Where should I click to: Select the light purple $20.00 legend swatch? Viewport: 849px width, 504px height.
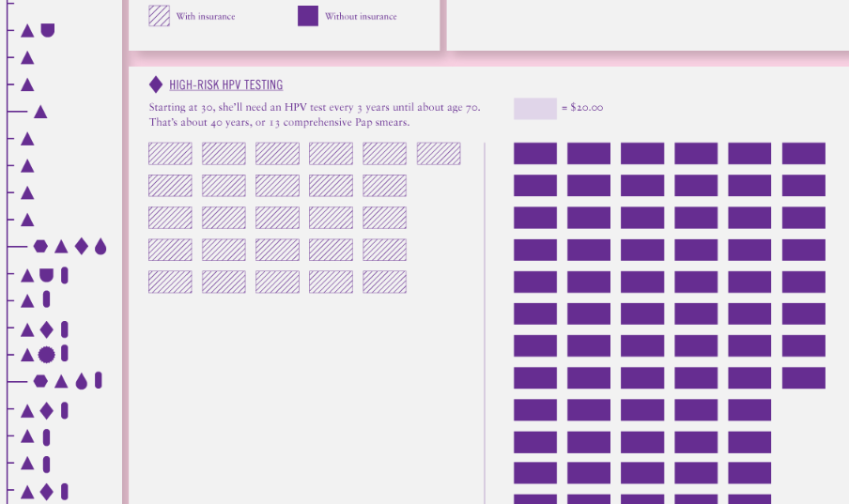coord(534,108)
